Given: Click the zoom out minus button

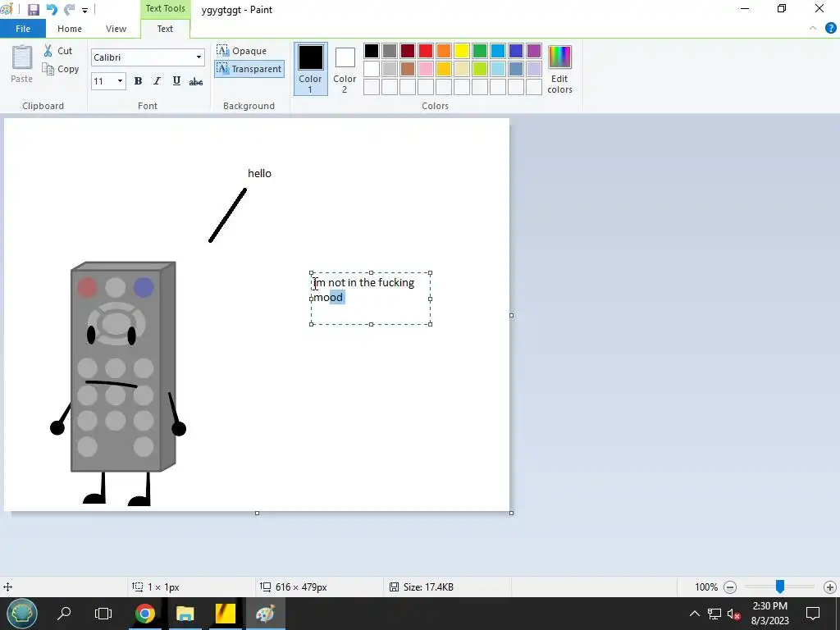Looking at the screenshot, I should pyautogui.click(x=729, y=587).
